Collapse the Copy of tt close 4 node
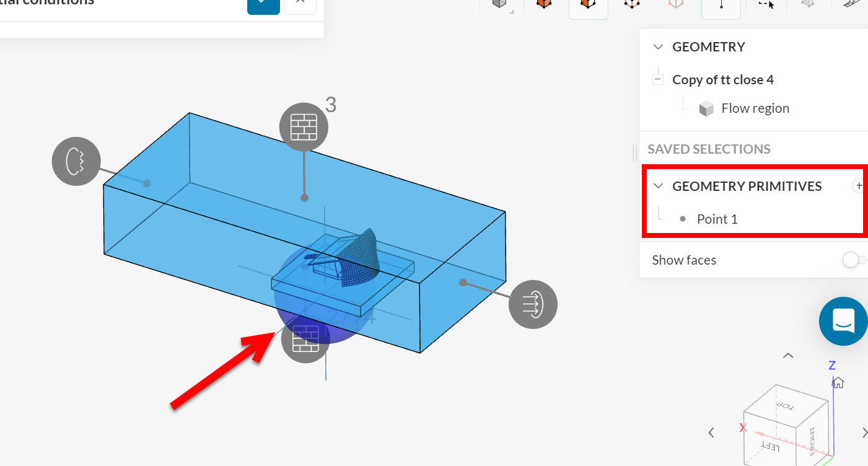868x466 pixels. [x=657, y=79]
